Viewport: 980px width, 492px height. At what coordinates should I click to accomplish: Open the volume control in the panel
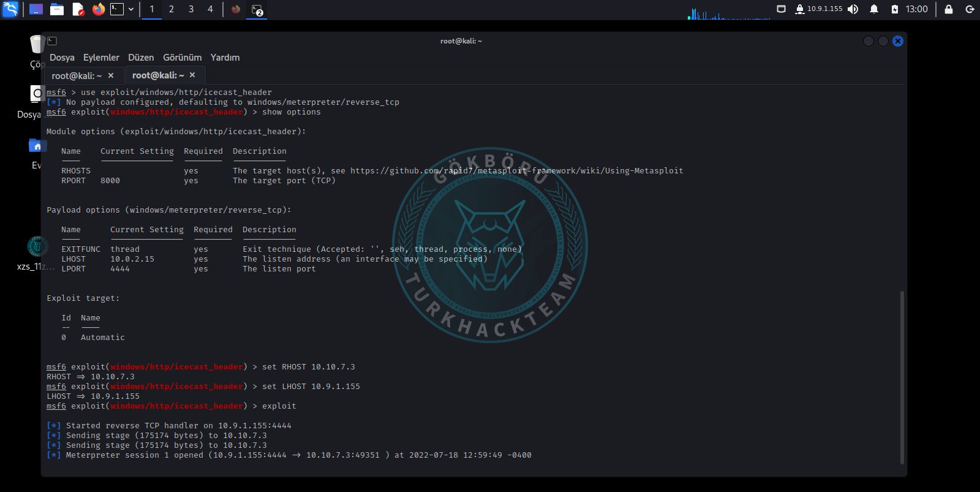(853, 9)
